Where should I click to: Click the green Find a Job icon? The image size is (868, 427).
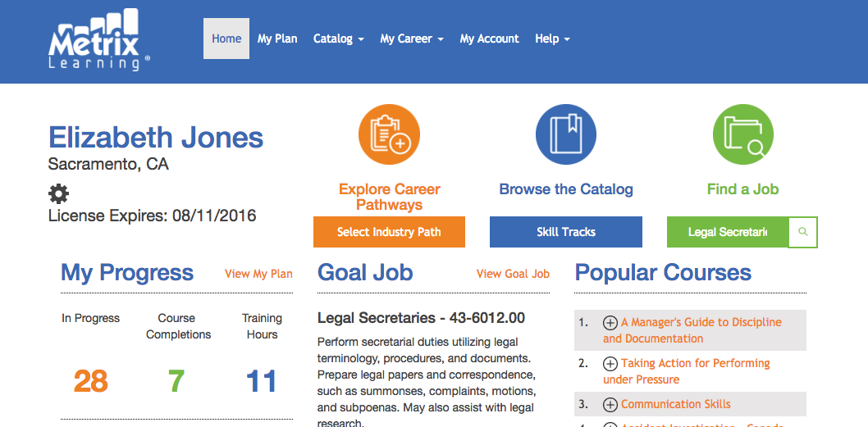click(x=742, y=134)
